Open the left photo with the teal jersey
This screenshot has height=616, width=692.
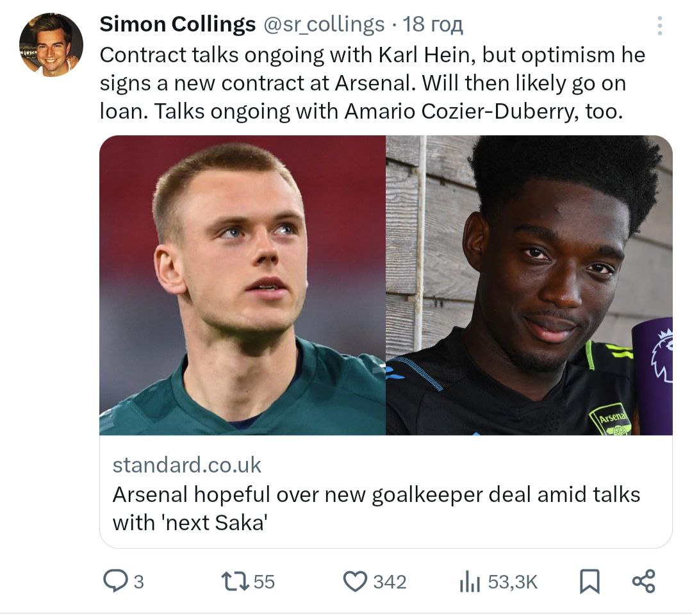pyautogui.click(x=242, y=285)
